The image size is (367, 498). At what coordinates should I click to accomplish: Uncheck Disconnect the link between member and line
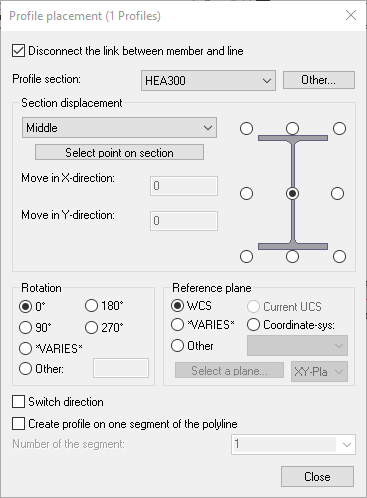[18, 51]
